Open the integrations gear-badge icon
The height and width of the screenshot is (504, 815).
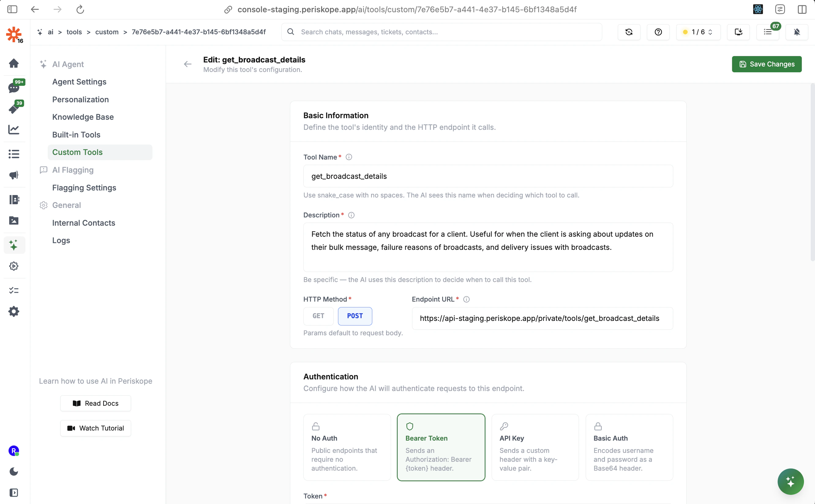pyautogui.click(x=14, y=266)
